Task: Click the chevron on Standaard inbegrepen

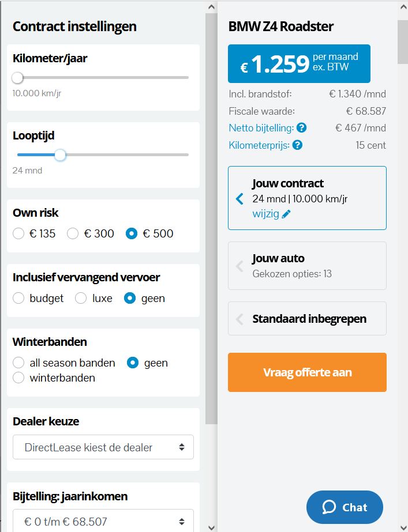Action: (240, 319)
